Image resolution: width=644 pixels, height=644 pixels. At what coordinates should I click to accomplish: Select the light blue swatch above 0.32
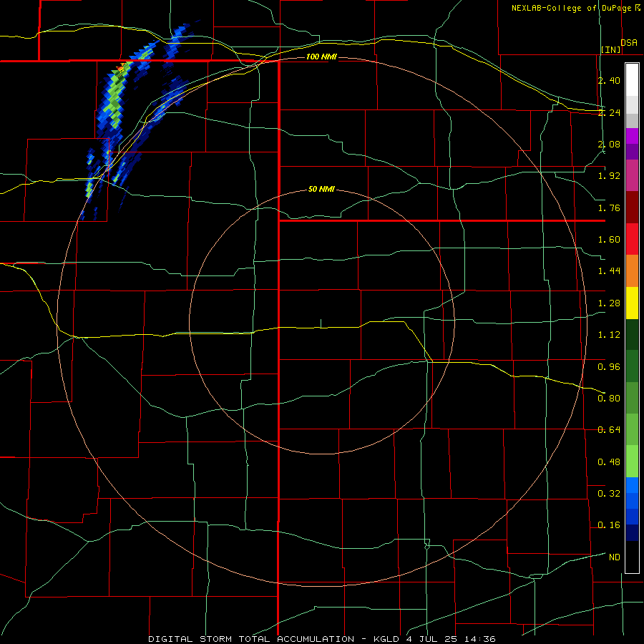pos(632,485)
